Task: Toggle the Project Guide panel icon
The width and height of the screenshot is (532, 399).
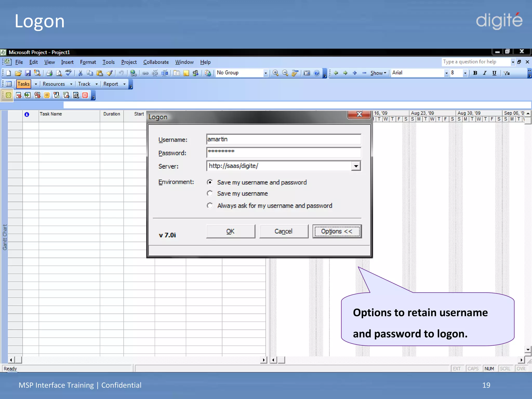Action: (9, 84)
